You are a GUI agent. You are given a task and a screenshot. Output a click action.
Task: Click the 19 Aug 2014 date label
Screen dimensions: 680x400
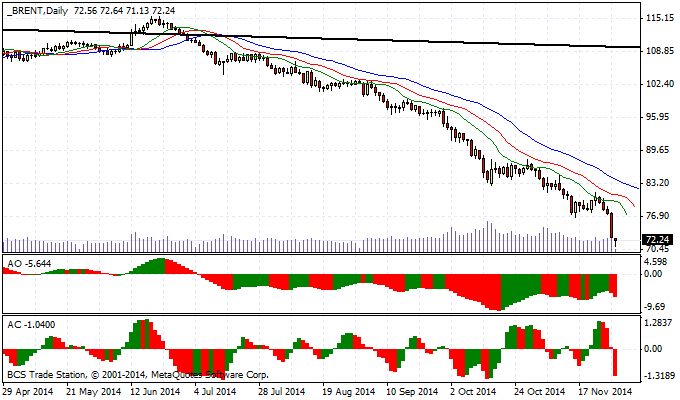(349, 391)
